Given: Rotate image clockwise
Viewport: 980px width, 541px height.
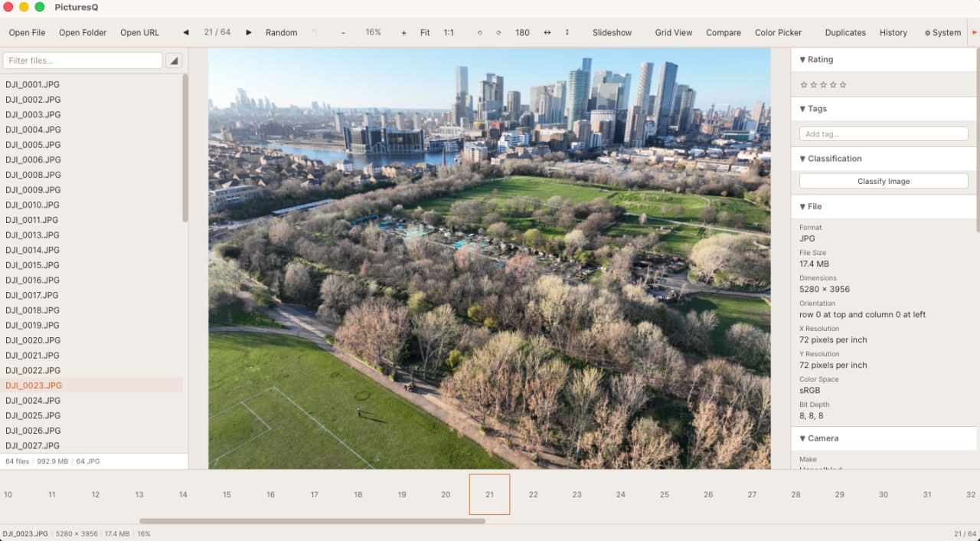Looking at the screenshot, I should coord(499,32).
